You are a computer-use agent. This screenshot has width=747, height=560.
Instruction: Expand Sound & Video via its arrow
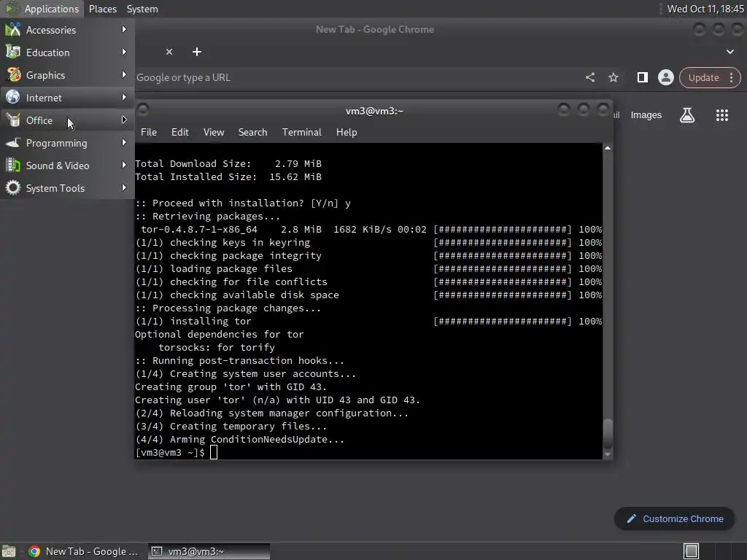coord(124,166)
